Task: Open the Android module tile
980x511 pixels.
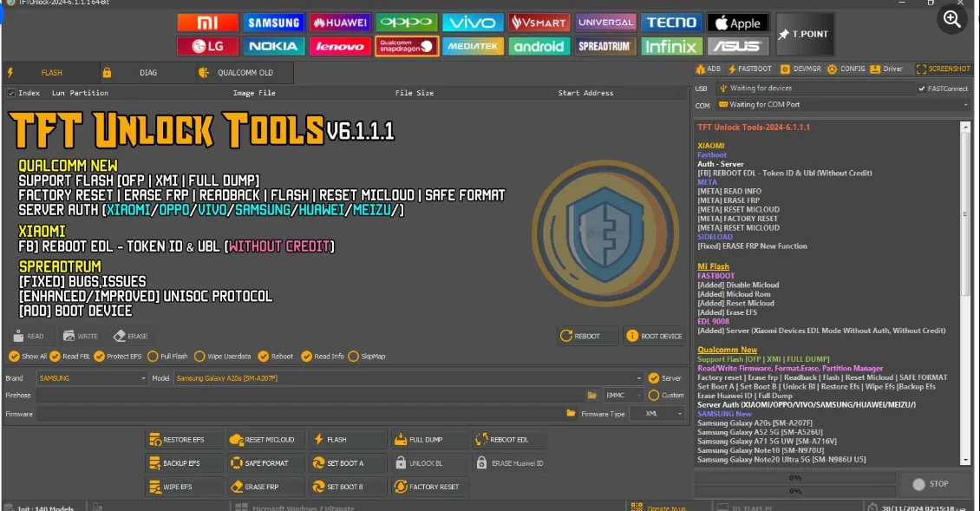Action: (539, 46)
